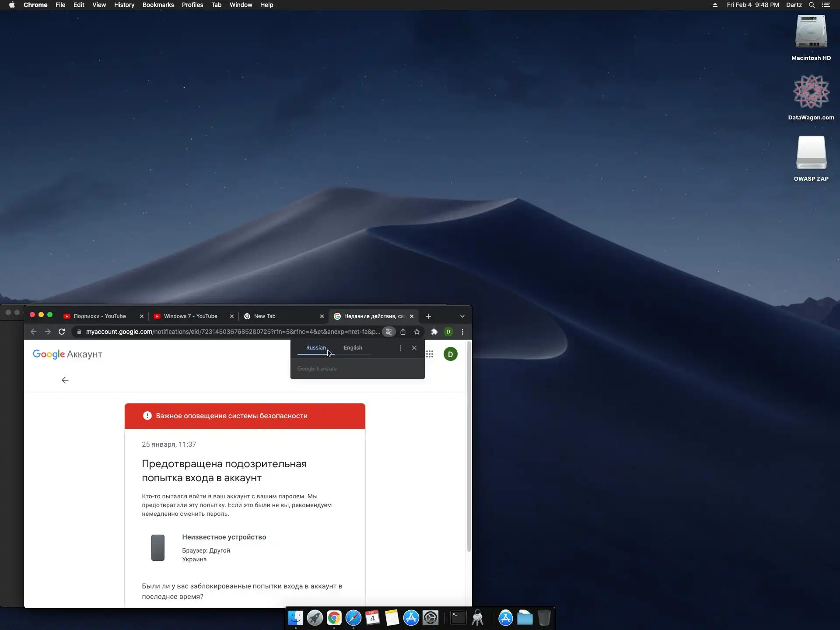Open the Extensions puzzle icon
This screenshot has width=840, height=630.
tap(434, 332)
